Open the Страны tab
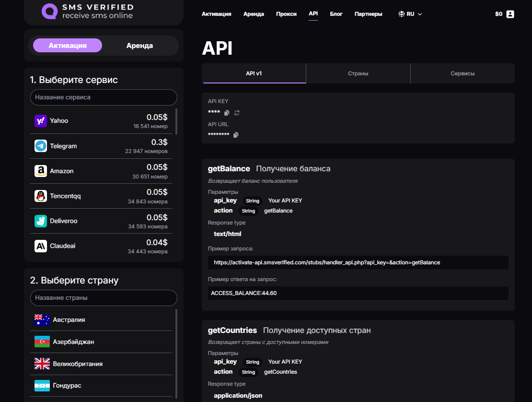Screen dimensions: 532x402 (x=358, y=73)
